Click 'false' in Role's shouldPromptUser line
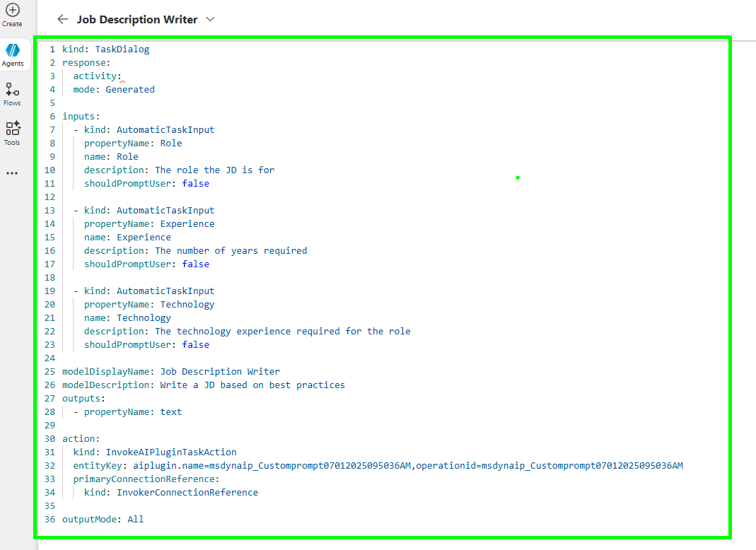 (x=196, y=184)
